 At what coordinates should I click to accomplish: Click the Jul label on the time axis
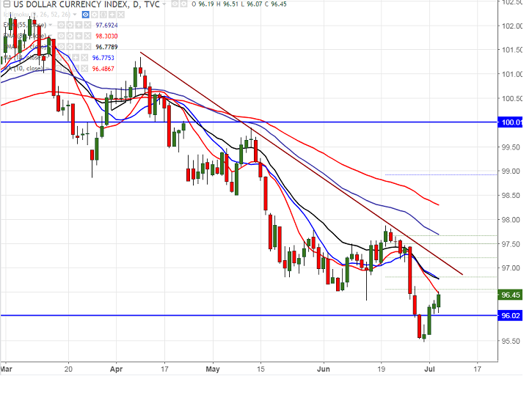(x=429, y=369)
